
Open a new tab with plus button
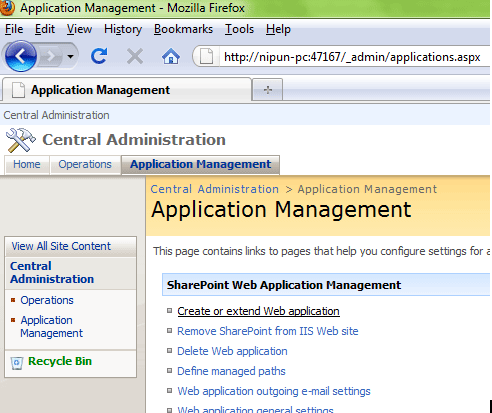[268, 90]
